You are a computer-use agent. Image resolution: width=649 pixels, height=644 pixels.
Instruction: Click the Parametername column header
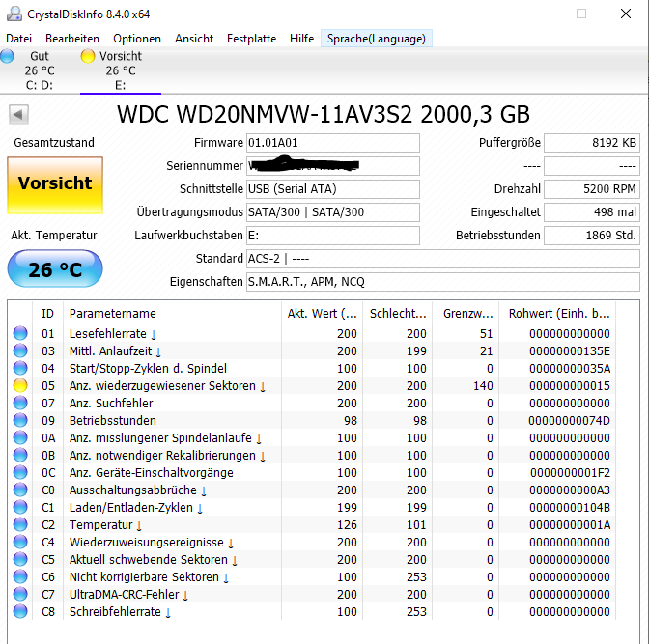pos(172,313)
